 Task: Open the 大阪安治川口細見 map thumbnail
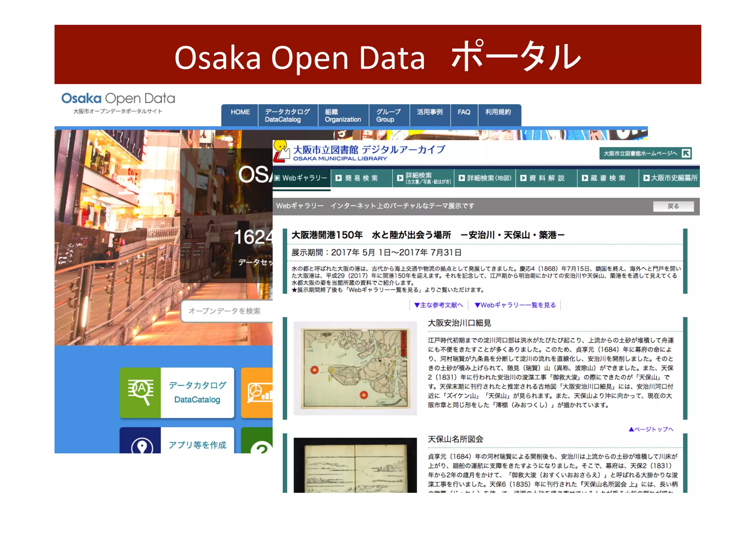[x=355, y=368]
